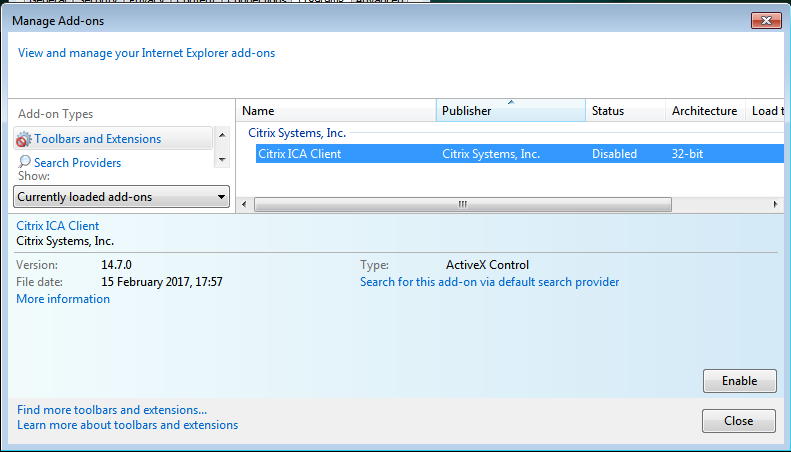Open Learn more about toolbars and extensions
The height and width of the screenshot is (452, 791).
(x=127, y=425)
